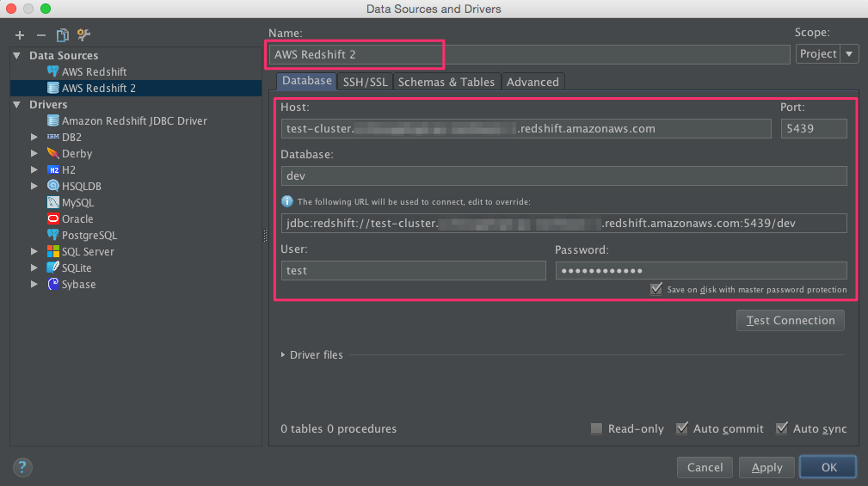
Task: Click the Password field
Action: pyautogui.click(x=701, y=271)
